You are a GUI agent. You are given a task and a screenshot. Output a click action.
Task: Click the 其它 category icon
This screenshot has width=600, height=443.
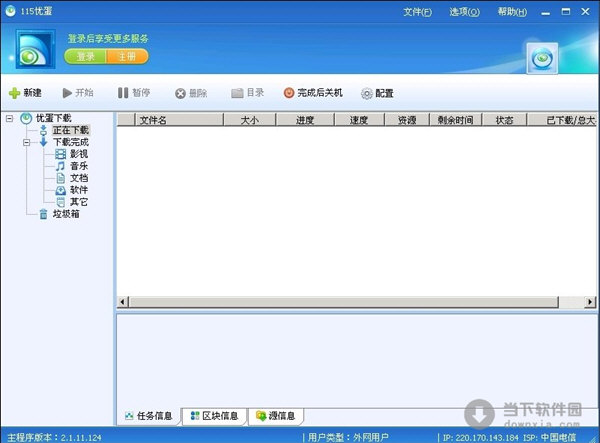point(60,202)
